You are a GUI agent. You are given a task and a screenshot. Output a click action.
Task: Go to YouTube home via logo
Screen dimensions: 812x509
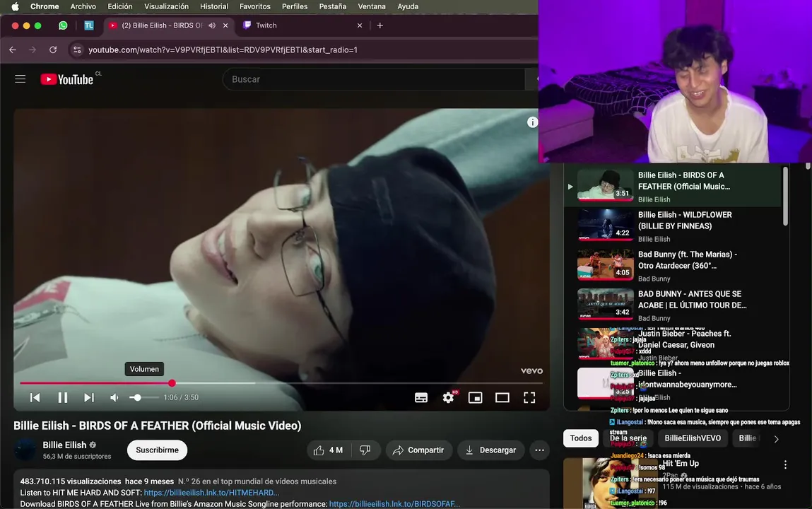(67, 79)
